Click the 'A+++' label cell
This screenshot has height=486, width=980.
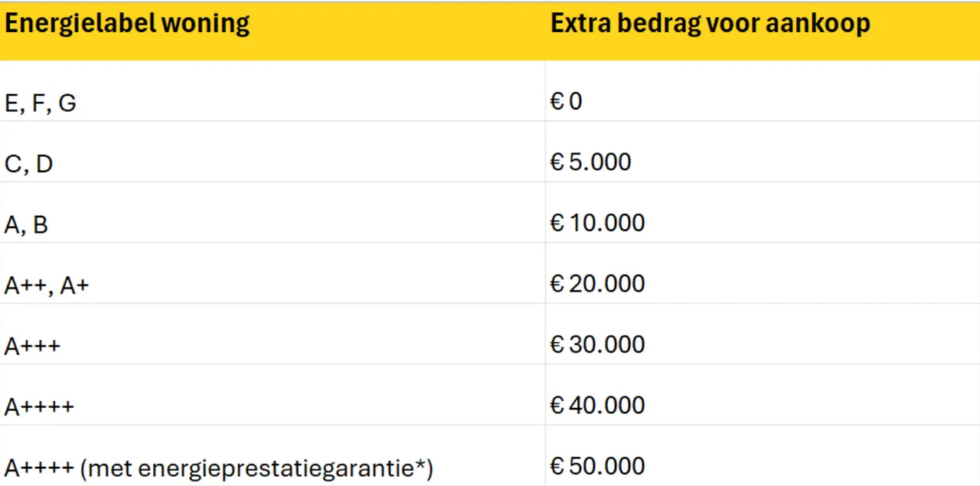click(x=272, y=334)
